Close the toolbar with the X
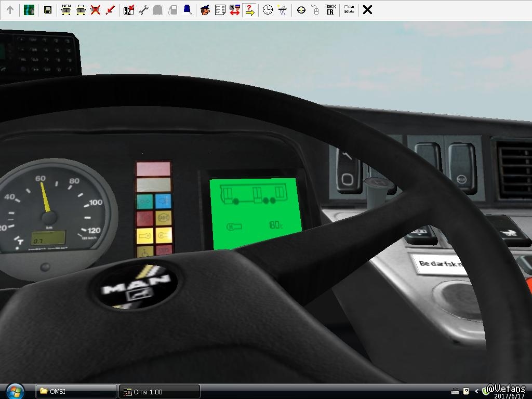532x399 pixels. tap(367, 10)
